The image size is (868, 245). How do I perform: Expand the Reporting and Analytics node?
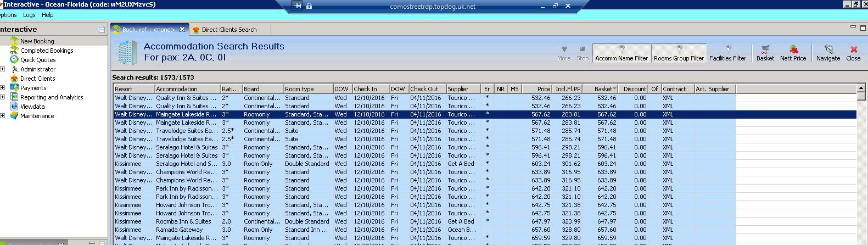[x=2, y=97]
